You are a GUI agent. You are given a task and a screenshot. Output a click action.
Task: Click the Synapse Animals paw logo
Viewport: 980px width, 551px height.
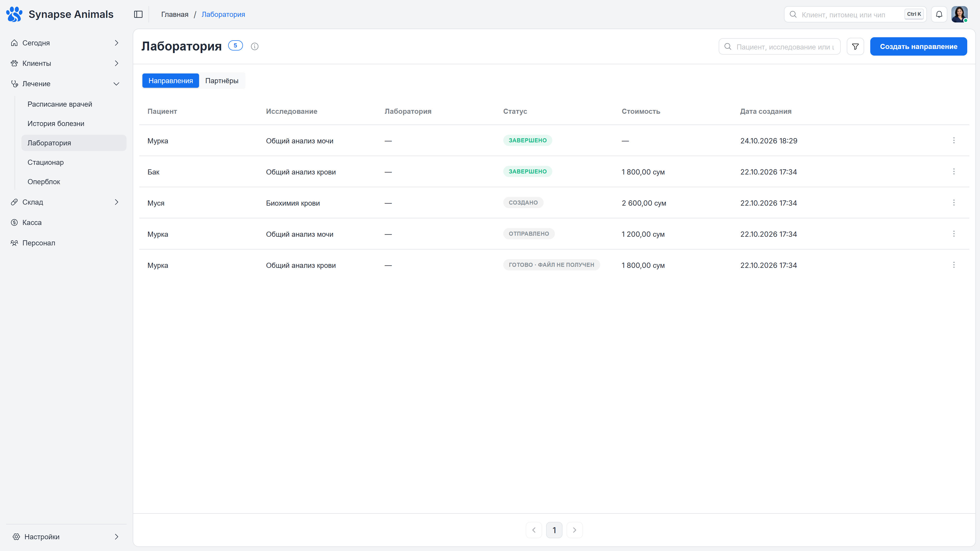pos(15,15)
